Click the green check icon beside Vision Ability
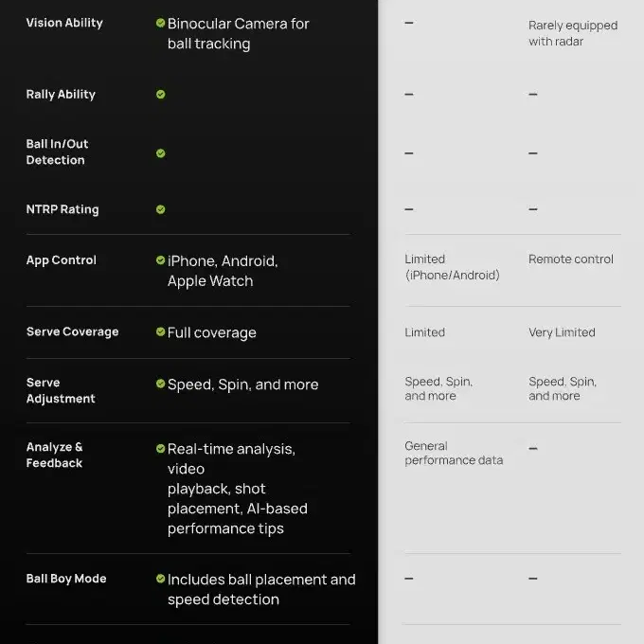The height and width of the screenshot is (644, 644). (x=161, y=23)
